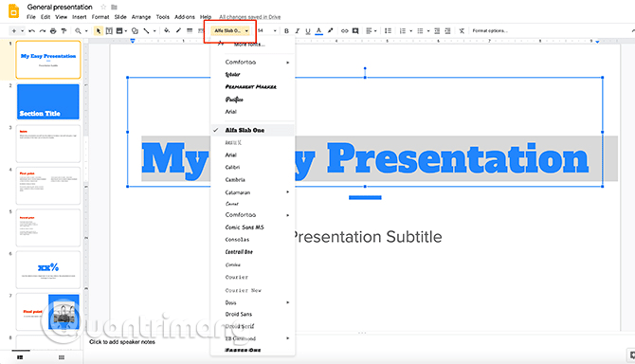Click the new slide plus button

pyautogui.click(x=14, y=30)
